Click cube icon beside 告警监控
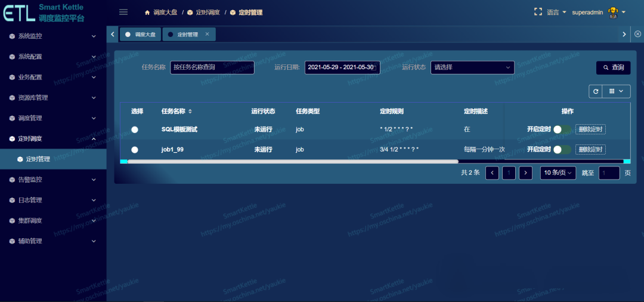The image size is (644, 302). point(12,180)
